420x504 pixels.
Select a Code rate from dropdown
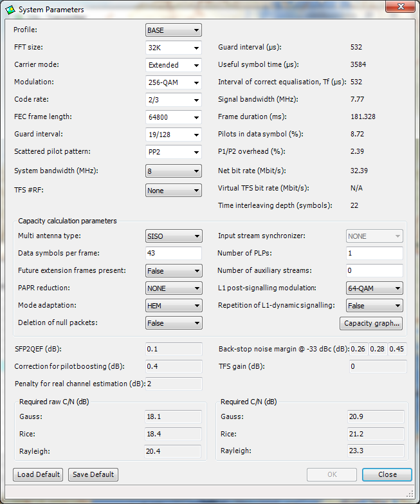click(x=174, y=100)
